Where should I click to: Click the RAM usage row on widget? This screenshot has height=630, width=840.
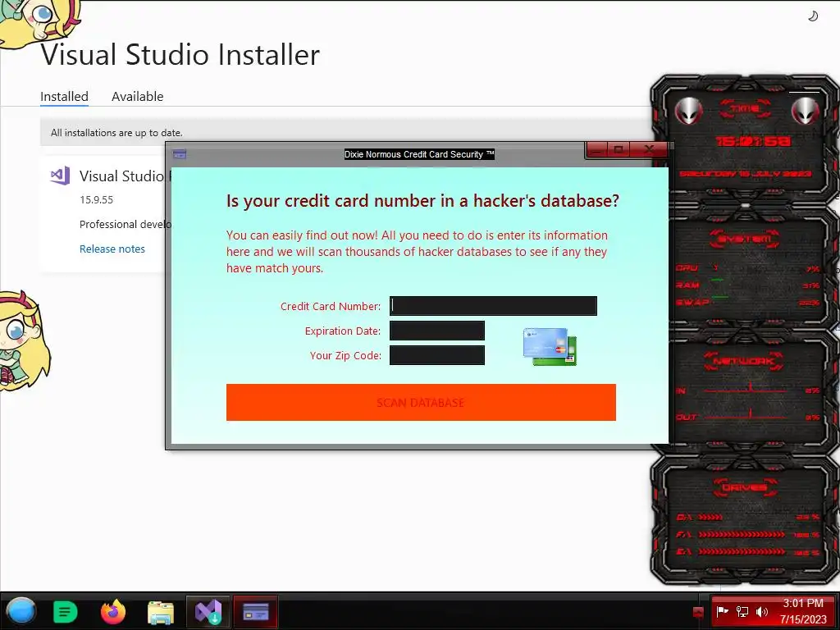point(747,285)
